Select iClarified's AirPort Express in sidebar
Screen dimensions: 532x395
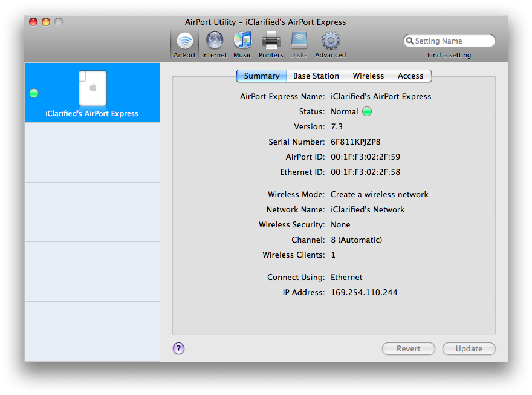coord(92,114)
